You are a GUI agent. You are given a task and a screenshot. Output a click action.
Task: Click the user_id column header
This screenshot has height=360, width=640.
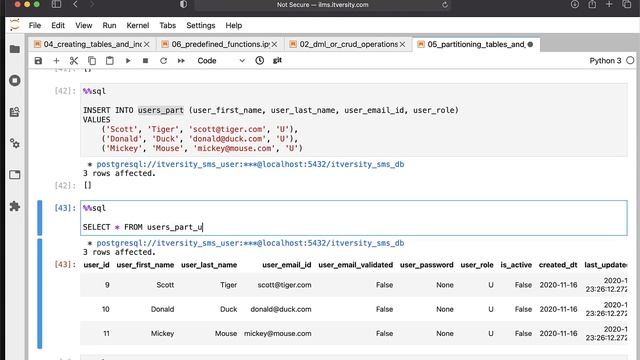pyautogui.click(x=96, y=265)
